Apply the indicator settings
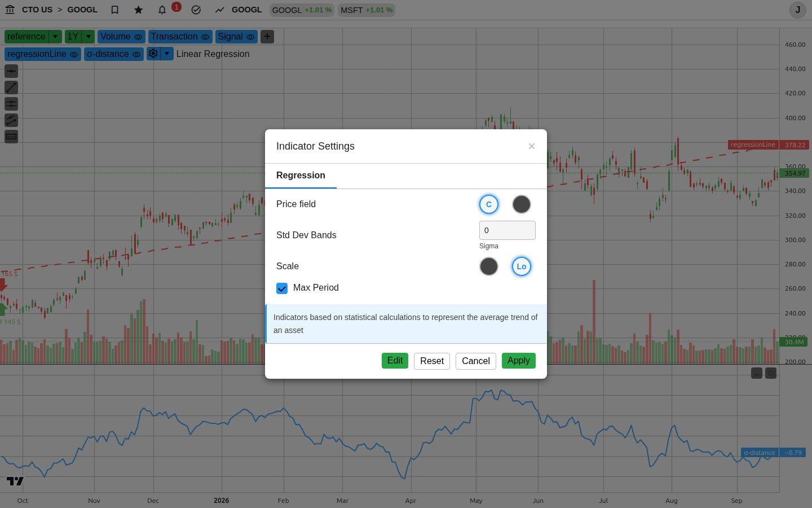Image resolution: width=812 pixels, height=508 pixels. pos(519,361)
